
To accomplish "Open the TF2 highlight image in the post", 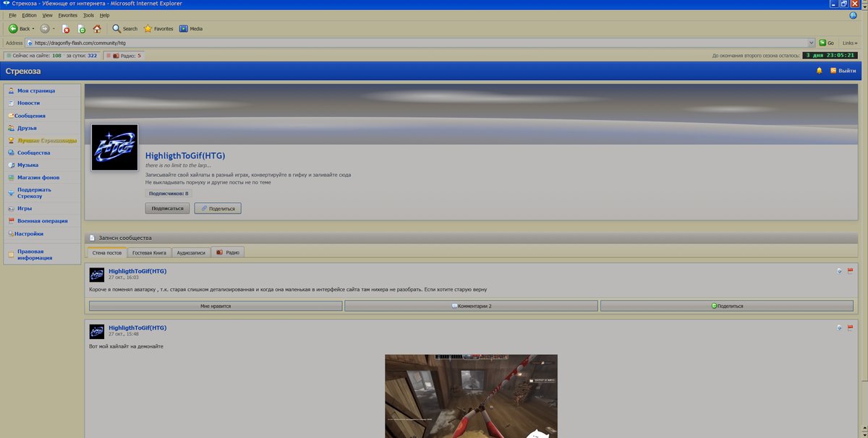I will coord(471,395).
